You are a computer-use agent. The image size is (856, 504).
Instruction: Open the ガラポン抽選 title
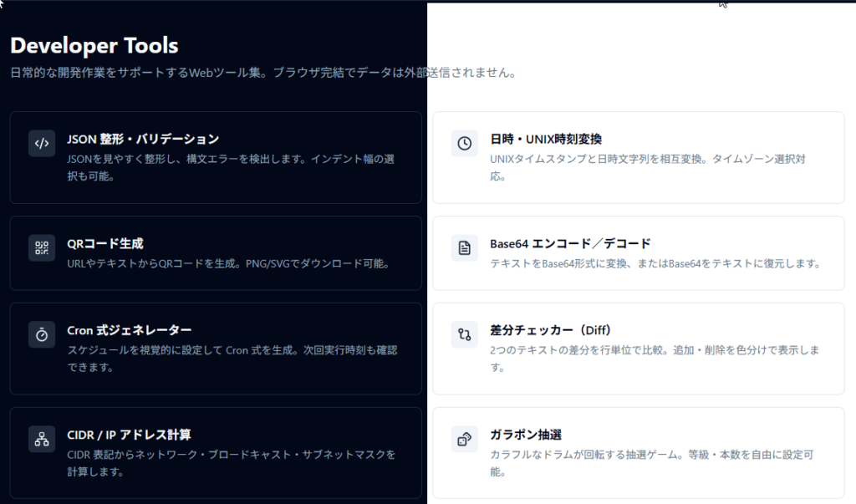point(526,435)
